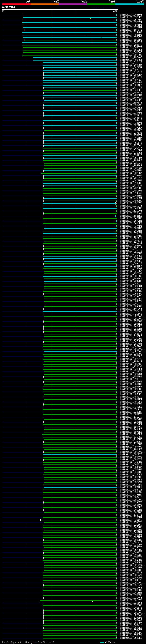
Task: Click hit label UniRef100_Q8R7W6
Action: (131, 228)
